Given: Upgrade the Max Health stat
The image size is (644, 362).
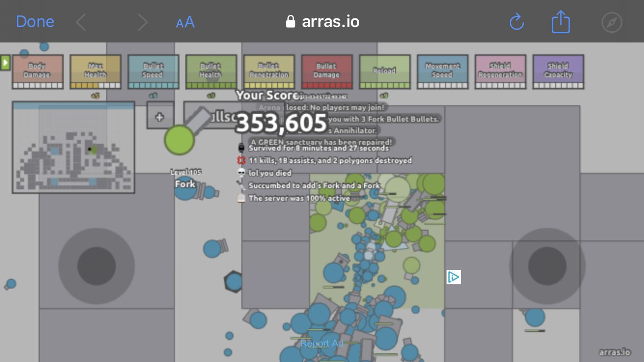Looking at the screenshot, I should 96,72.
